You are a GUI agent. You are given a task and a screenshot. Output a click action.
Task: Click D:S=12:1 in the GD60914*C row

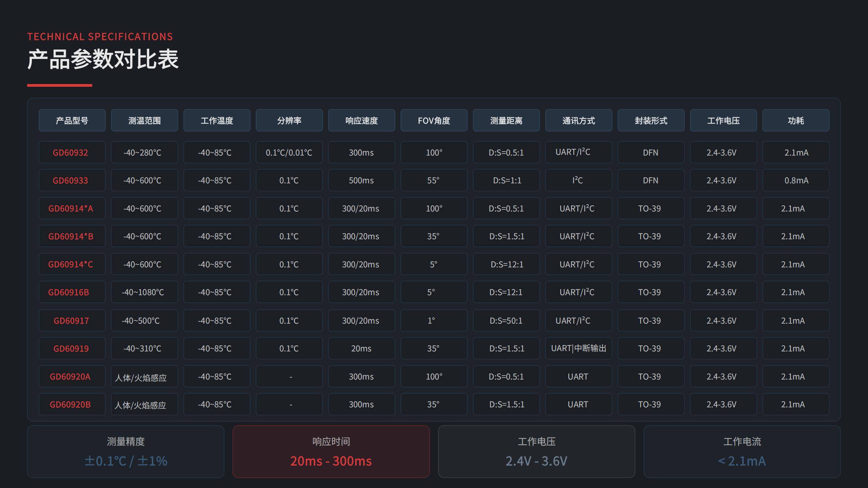[506, 264]
